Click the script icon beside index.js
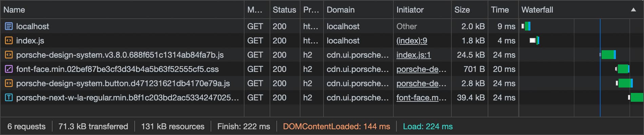Screen dimensions: 644x135 (8, 40)
